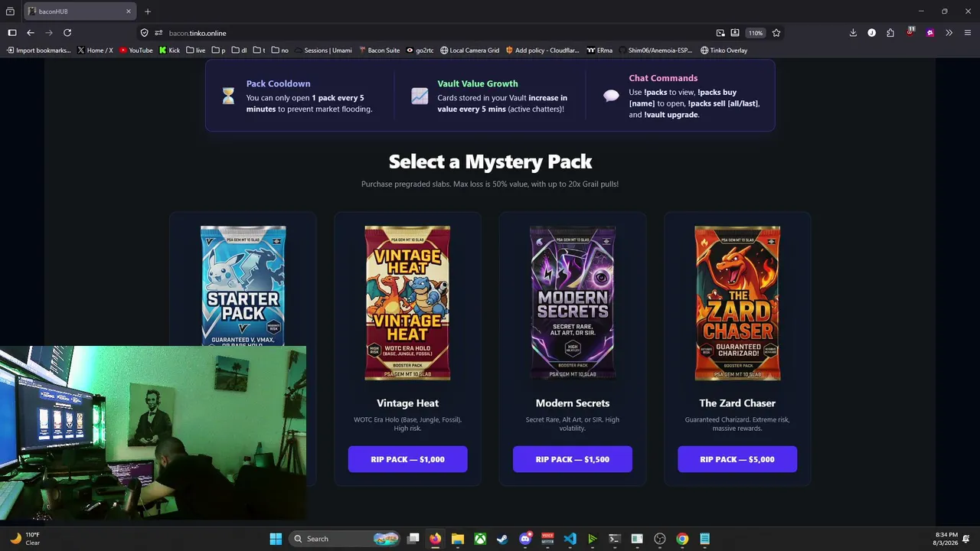Open the Firefox downloads panel
This screenshot has height=551, width=980.
[853, 33]
